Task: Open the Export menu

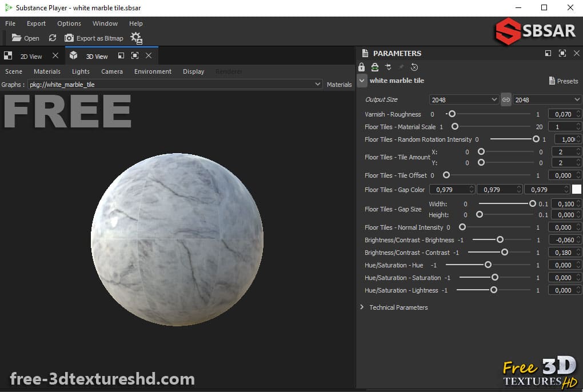Action: (x=36, y=23)
